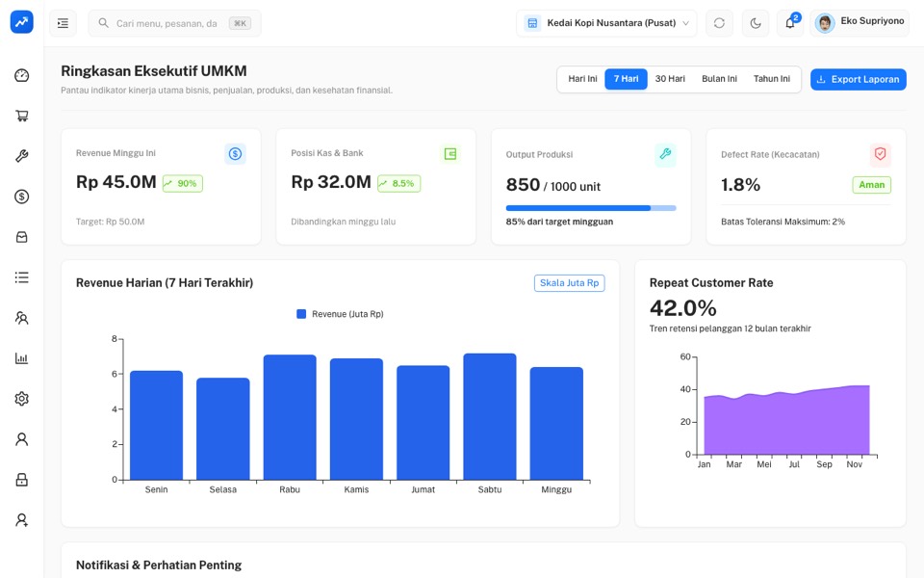Click the Output Produksi progress bar

pyautogui.click(x=591, y=208)
